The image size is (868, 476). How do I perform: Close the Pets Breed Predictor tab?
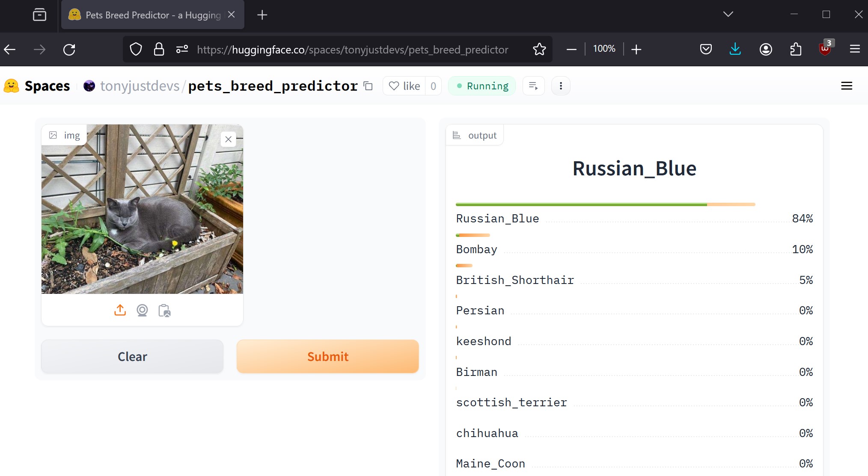click(232, 15)
